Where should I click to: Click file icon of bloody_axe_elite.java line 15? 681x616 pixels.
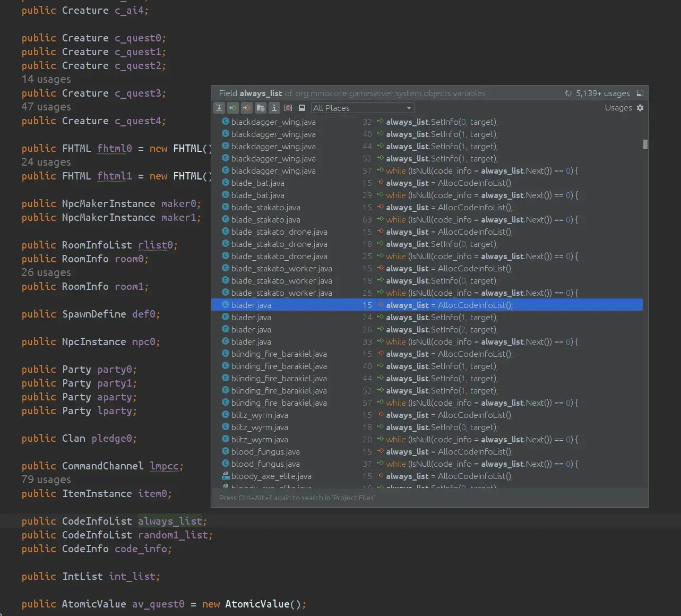226,475
